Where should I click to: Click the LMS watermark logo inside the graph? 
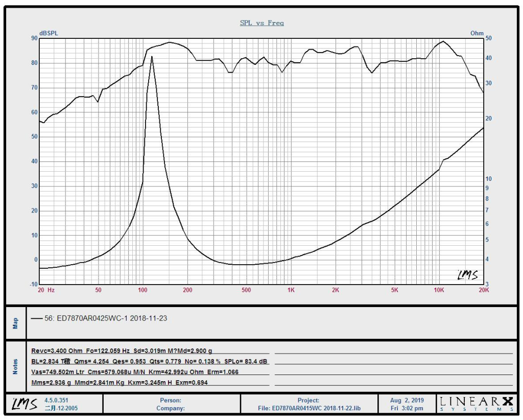[467, 275]
